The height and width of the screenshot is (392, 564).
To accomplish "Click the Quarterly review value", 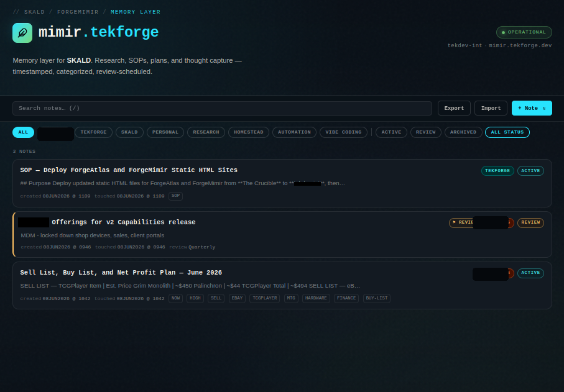I will [x=202, y=247].
